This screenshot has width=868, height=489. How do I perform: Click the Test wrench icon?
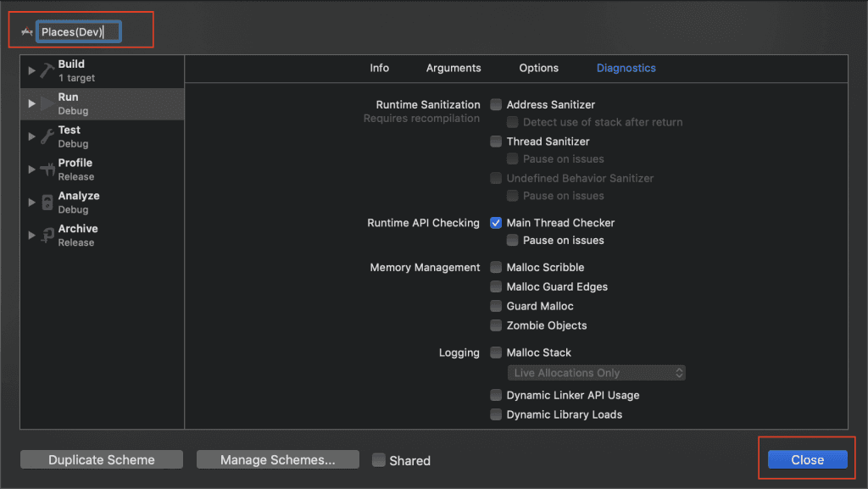[x=47, y=136]
